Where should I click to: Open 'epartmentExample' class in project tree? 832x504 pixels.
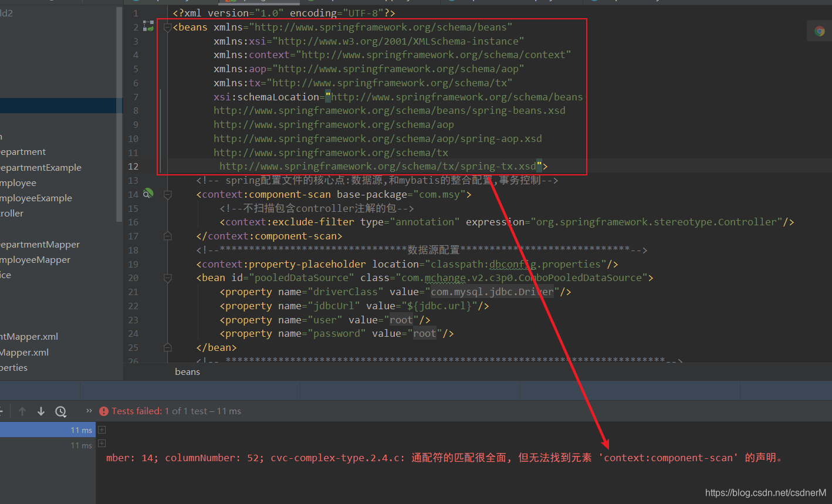click(x=40, y=167)
